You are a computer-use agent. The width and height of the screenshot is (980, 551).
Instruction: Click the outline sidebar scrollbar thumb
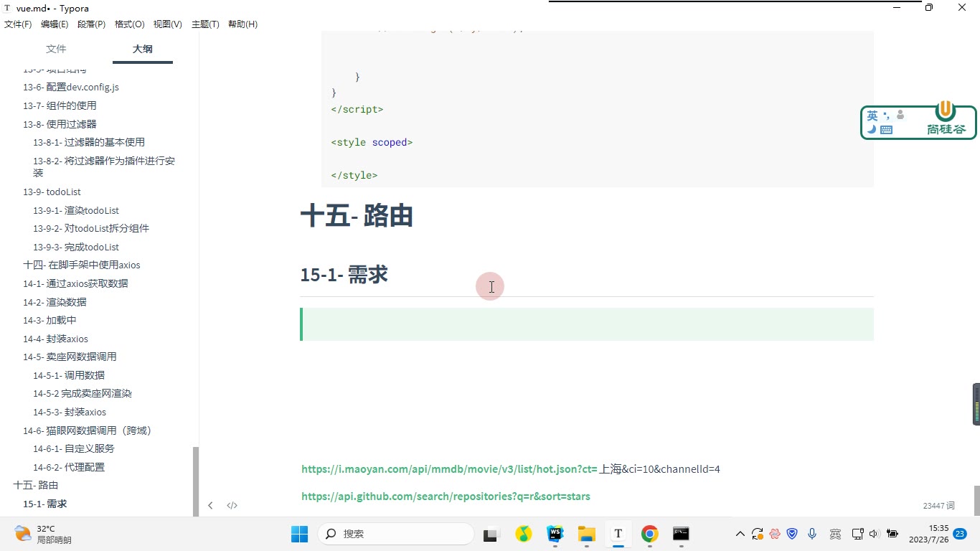coord(196,481)
